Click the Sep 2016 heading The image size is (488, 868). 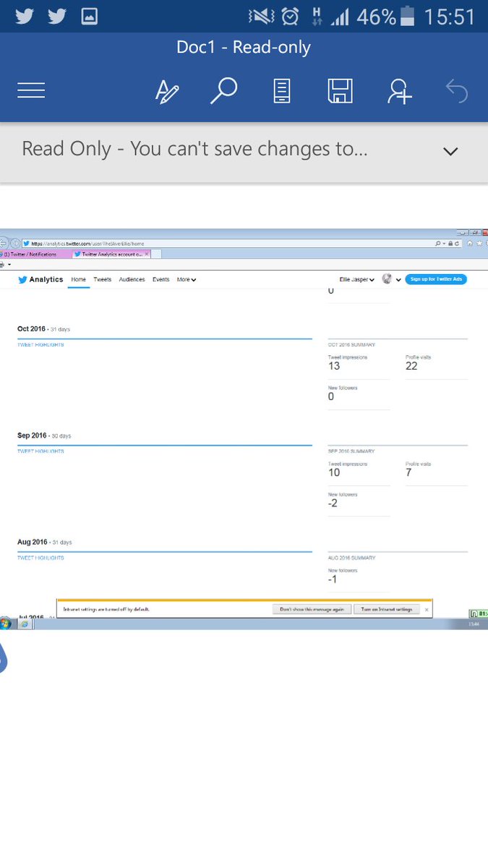[32, 435]
